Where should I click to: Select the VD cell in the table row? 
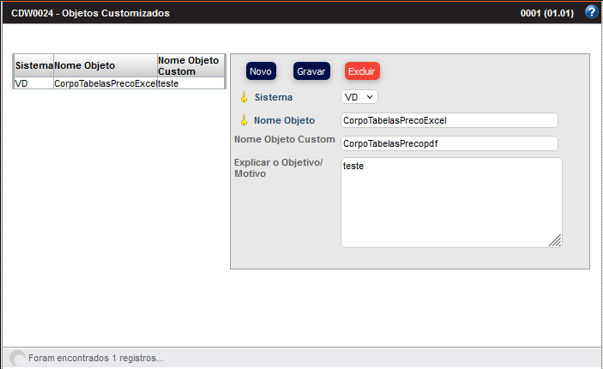tap(33, 83)
